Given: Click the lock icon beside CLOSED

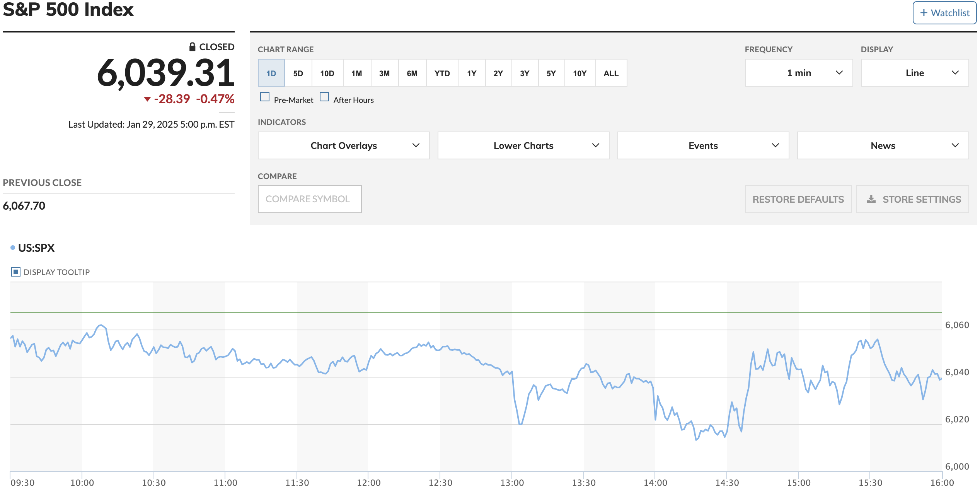Looking at the screenshot, I should [x=192, y=47].
